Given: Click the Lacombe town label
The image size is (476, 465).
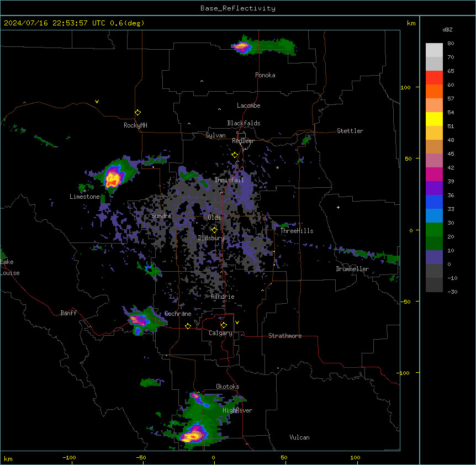Looking at the screenshot, I should pos(248,105).
